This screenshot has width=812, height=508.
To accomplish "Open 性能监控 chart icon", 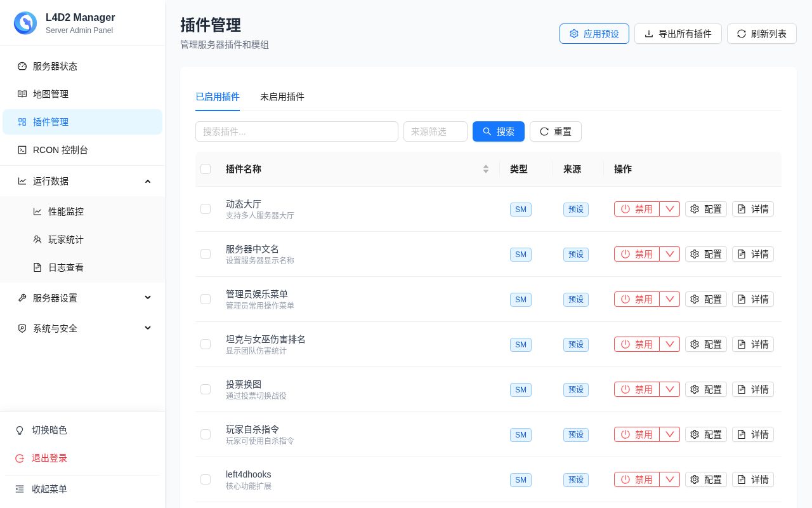I will pyautogui.click(x=37, y=211).
